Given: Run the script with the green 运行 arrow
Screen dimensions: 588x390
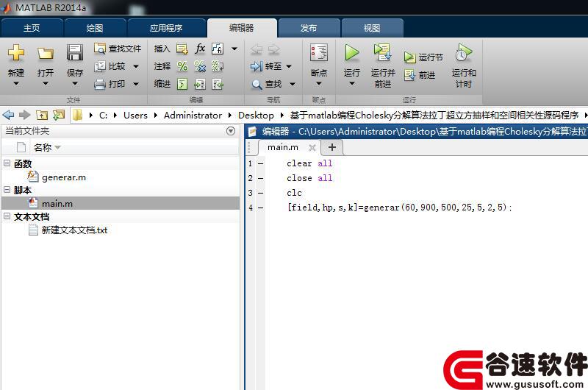Looking at the screenshot, I should click(352, 52).
